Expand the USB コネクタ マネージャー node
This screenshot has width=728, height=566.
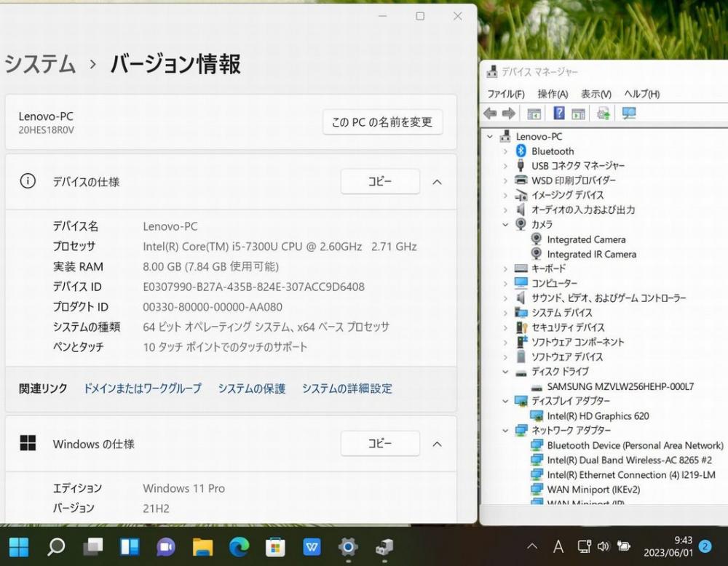tap(506, 166)
